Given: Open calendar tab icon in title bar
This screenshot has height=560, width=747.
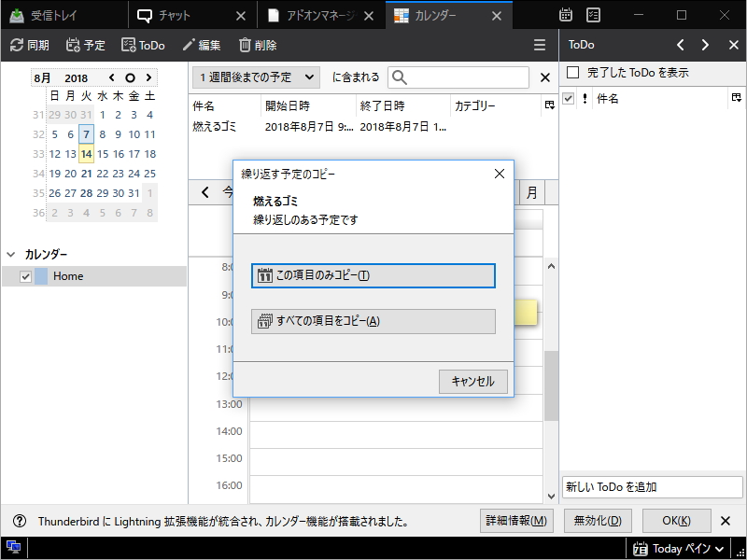Looking at the screenshot, I should (x=566, y=15).
